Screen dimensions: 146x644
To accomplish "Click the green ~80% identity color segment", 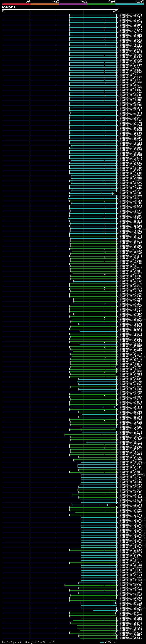I will coord(101,4).
